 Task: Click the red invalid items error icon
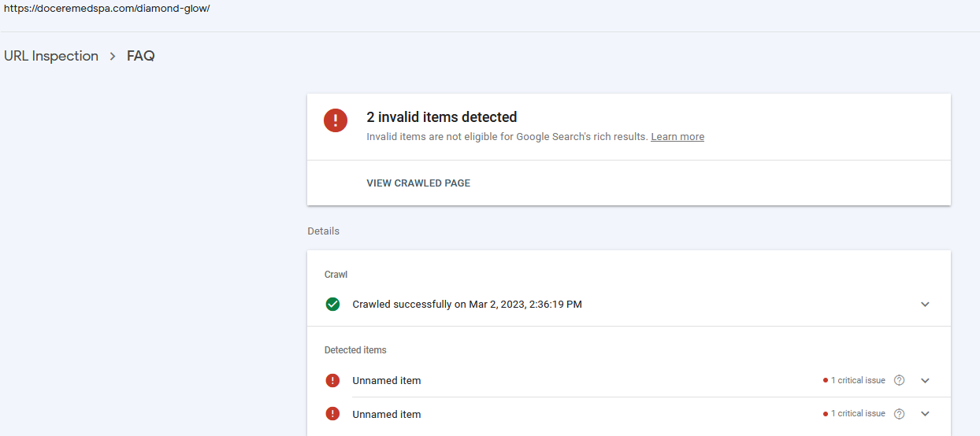pyautogui.click(x=336, y=120)
